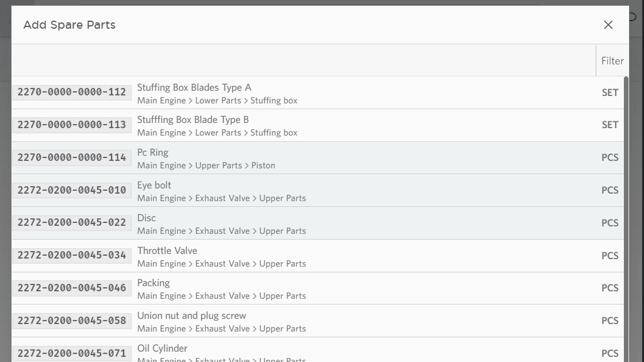This screenshot has width=644, height=362.
Task: Open Stuffing box breadcrumb under Type A blades
Action: coord(274,100)
